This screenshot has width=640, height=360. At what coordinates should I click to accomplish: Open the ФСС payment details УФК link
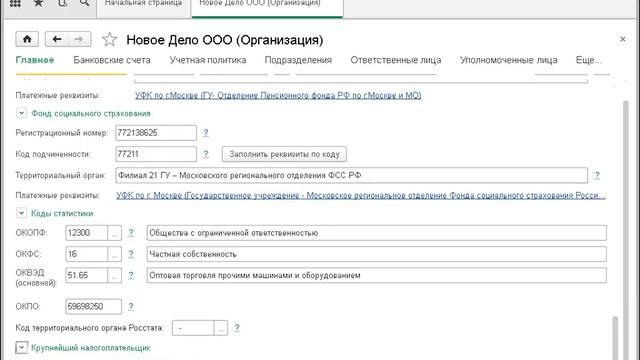point(360,195)
